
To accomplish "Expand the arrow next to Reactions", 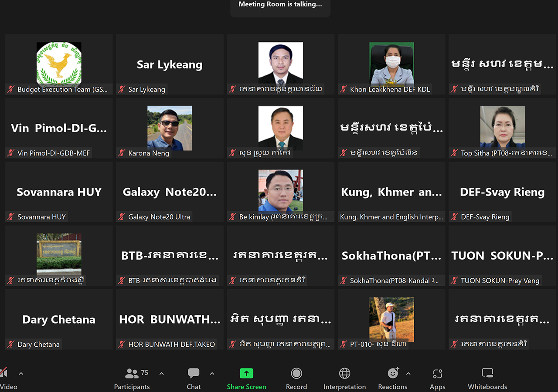I will 408,373.
